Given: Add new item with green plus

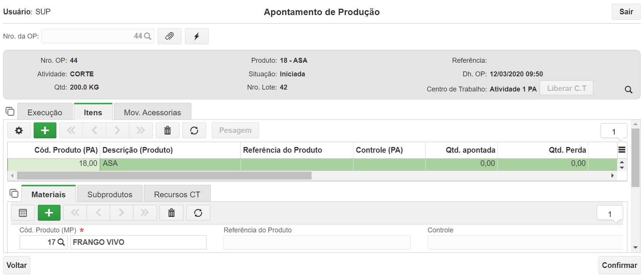Looking at the screenshot, I should tap(45, 130).
